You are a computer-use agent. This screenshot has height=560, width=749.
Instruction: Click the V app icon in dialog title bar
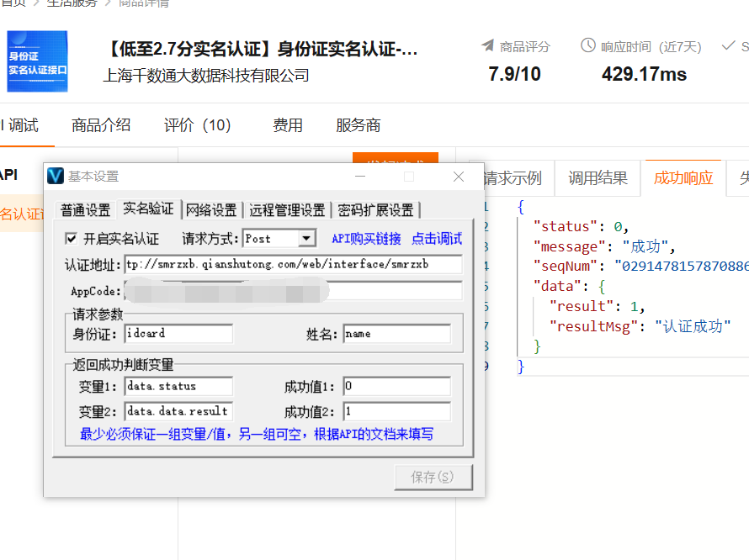point(56,176)
